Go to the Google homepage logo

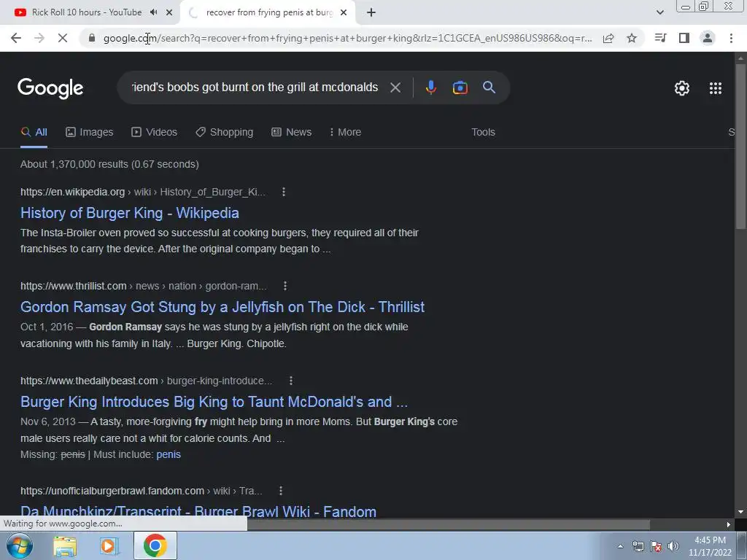(50, 88)
